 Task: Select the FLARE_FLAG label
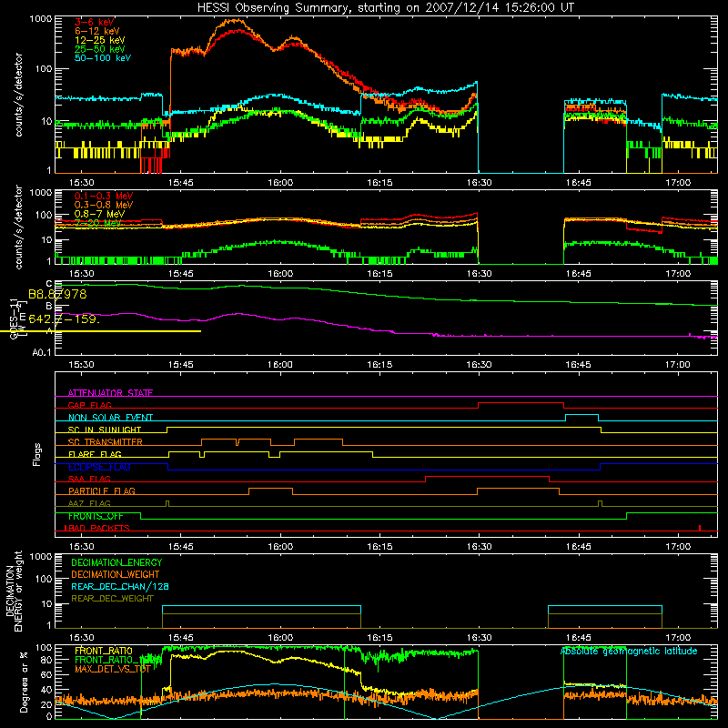click(x=95, y=454)
